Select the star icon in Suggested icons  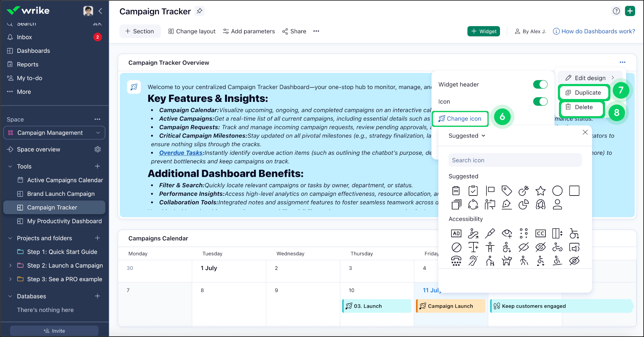tap(540, 191)
